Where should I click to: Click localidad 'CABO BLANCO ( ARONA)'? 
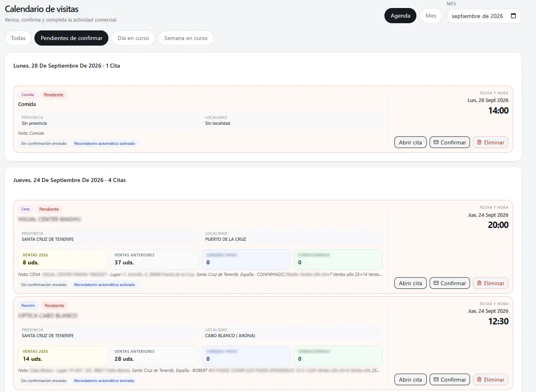(x=230, y=336)
